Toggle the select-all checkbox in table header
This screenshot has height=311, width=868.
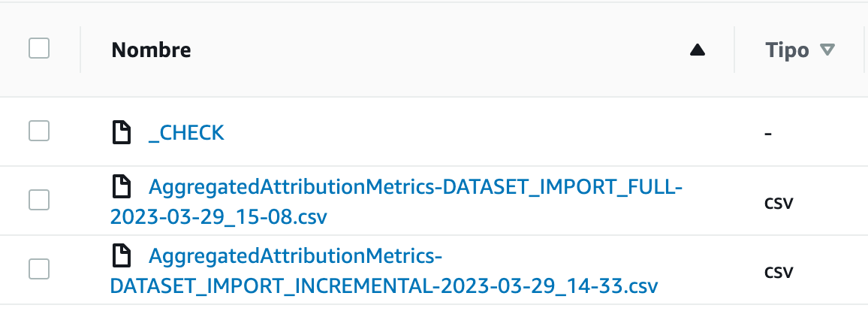coord(39,50)
